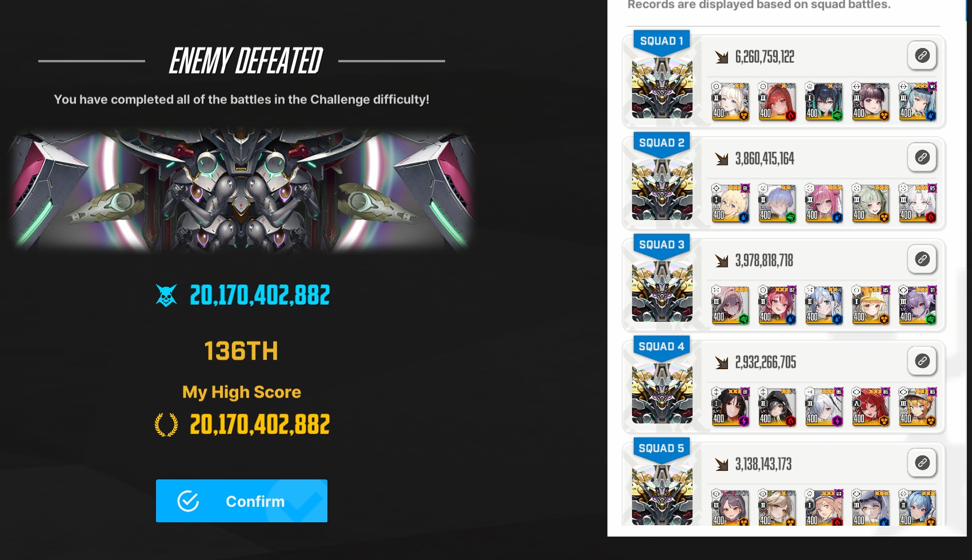Open yellow-hat character in Squad 3
The image size is (972, 560).
tap(871, 305)
